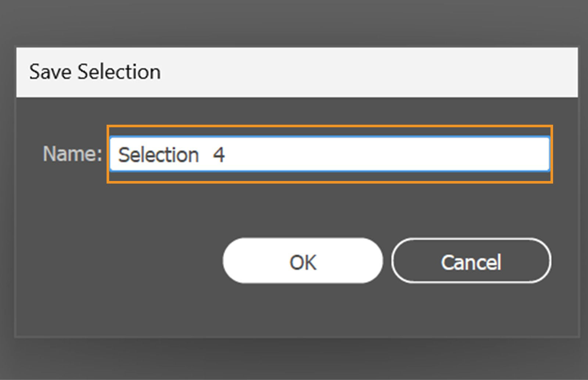
Task: Select the text 'Selection 4'
Action: (x=173, y=155)
